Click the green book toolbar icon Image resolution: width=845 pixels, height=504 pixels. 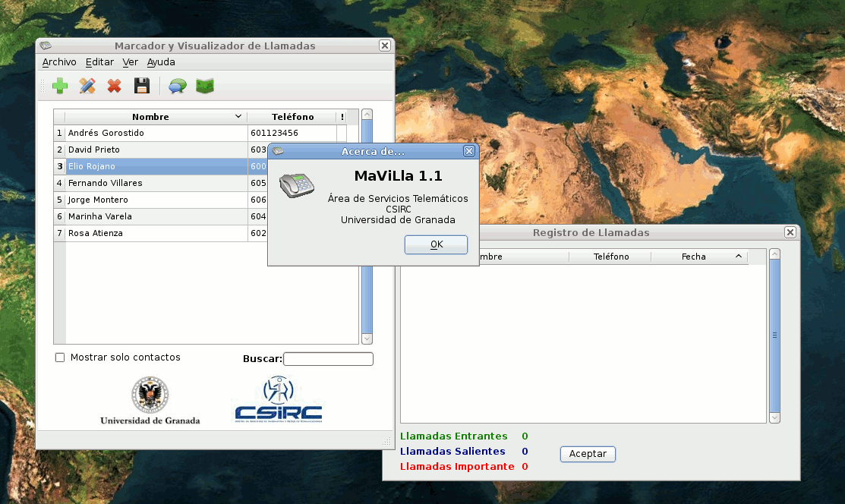click(x=204, y=86)
